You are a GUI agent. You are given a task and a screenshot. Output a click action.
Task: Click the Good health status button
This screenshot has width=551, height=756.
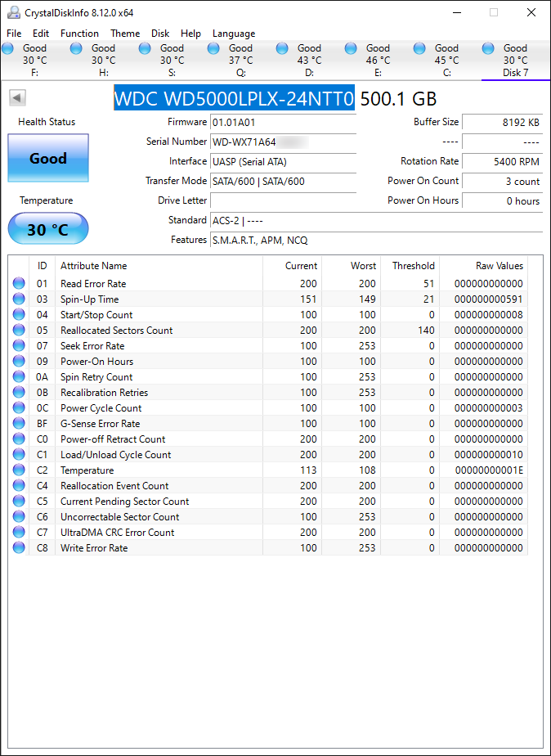point(48,158)
